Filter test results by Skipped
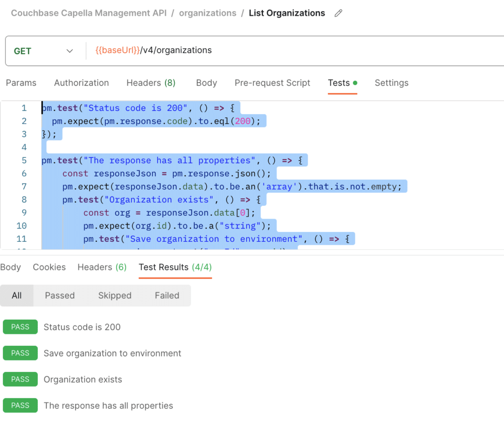 pyautogui.click(x=115, y=296)
